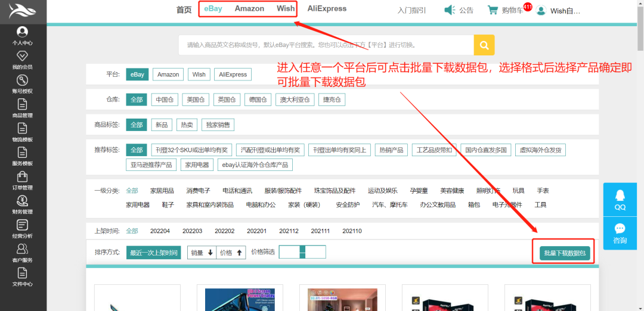Open the Wish自… user account avatar

click(x=541, y=11)
